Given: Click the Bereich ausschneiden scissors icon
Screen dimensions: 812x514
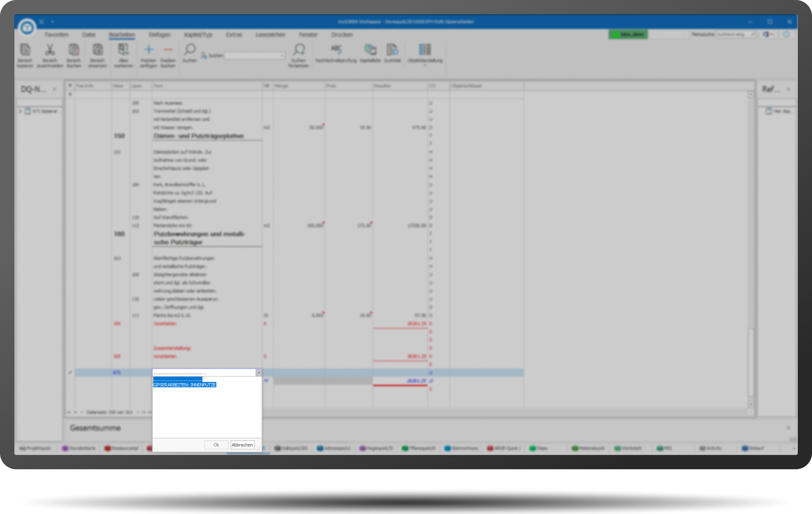Looking at the screenshot, I should tap(50, 50).
